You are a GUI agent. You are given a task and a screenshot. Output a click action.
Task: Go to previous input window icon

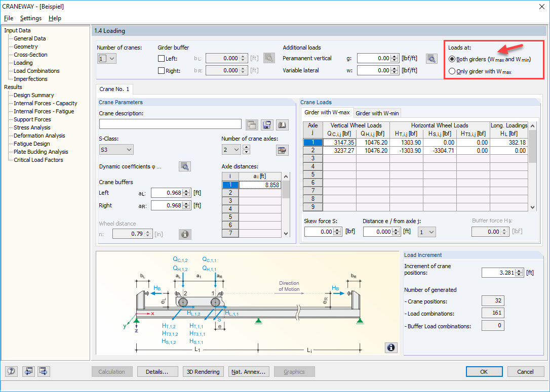(x=28, y=371)
